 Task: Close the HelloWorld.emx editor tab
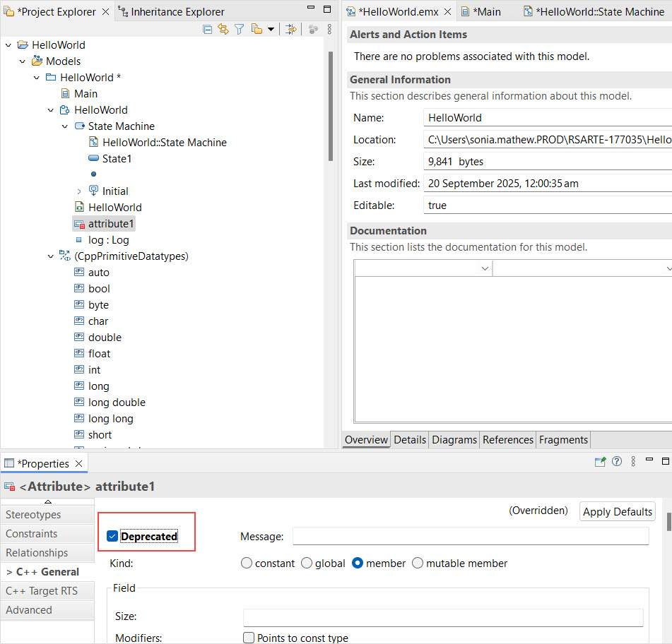coord(447,12)
